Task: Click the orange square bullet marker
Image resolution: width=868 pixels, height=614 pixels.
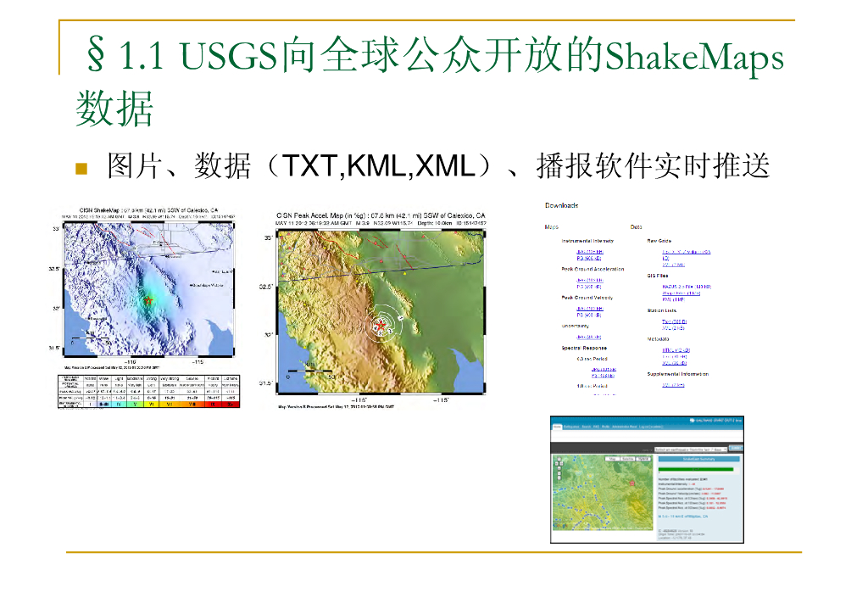Action: 81,168
